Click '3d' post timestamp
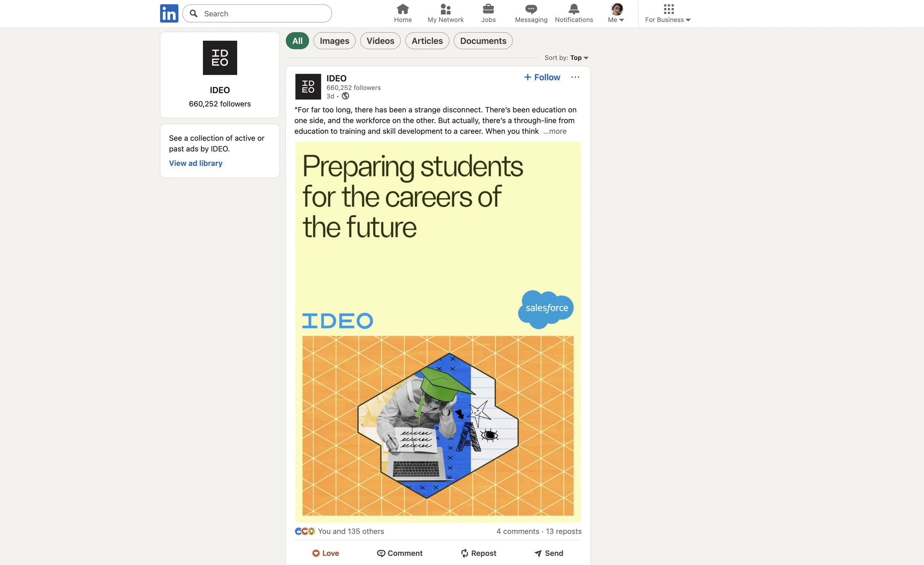 pos(330,97)
